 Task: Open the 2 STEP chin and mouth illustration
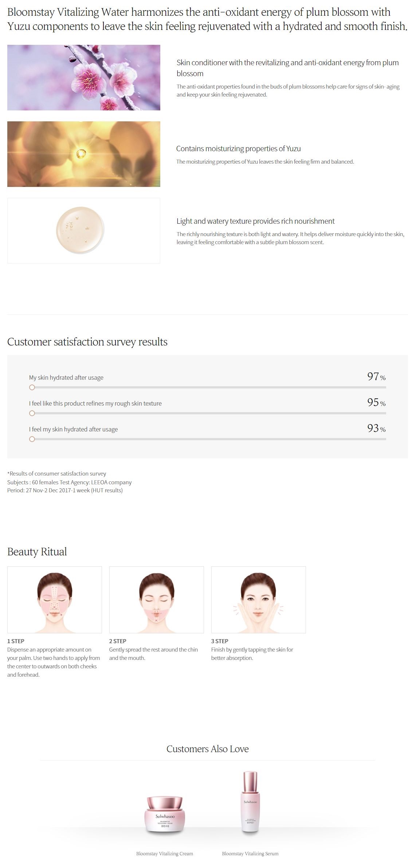tap(157, 600)
